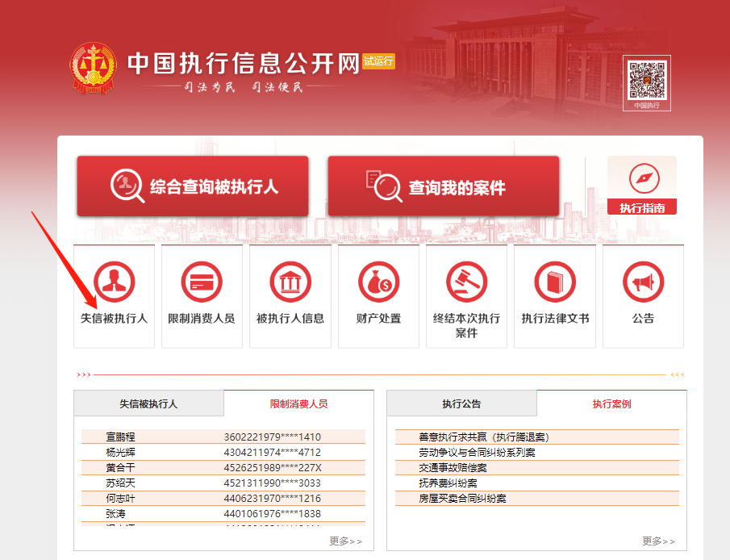Click the 终结本次执行案件 gavel icon
Image resolution: width=730 pixels, height=560 pixels.
tap(466, 282)
